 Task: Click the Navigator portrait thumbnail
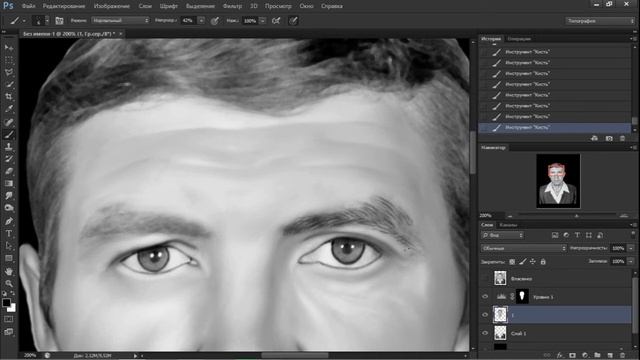[x=558, y=181]
